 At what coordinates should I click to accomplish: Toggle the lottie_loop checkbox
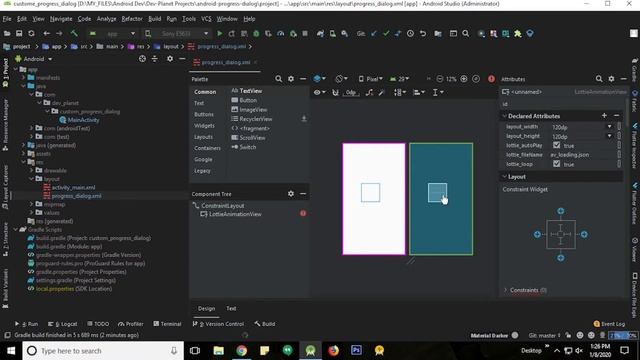click(556, 164)
